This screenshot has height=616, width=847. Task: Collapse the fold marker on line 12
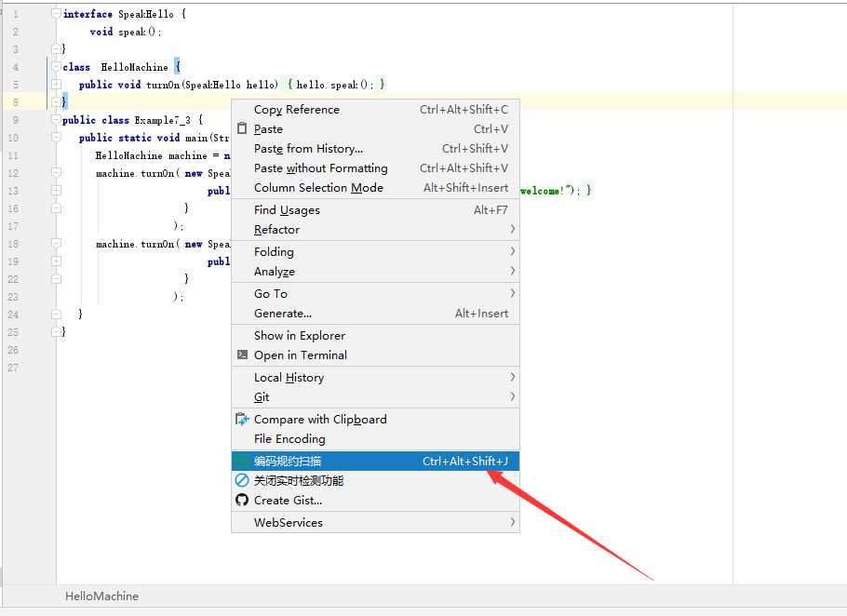click(56, 172)
